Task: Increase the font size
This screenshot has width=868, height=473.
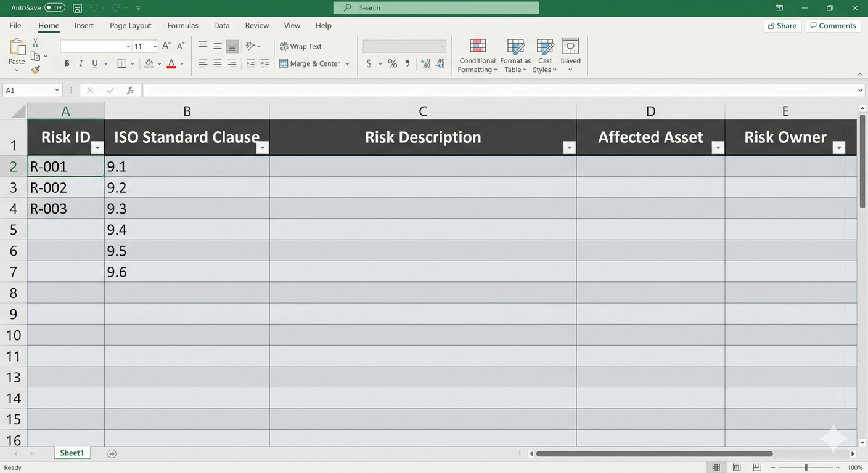Action: pyautogui.click(x=166, y=46)
